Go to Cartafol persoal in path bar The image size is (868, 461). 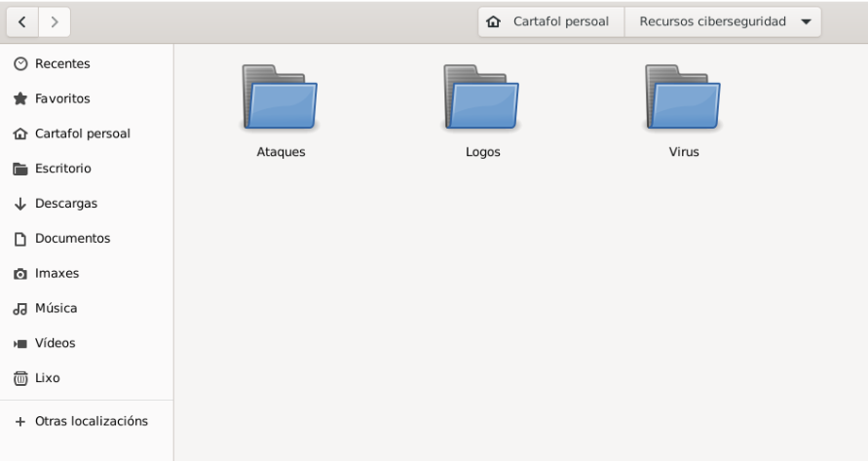560,21
